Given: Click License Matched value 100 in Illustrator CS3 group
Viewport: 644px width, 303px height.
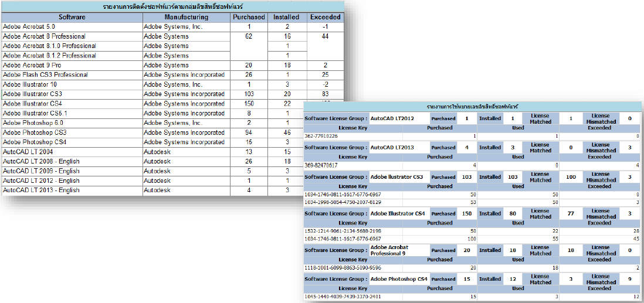Looking at the screenshot, I should [571, 176].
